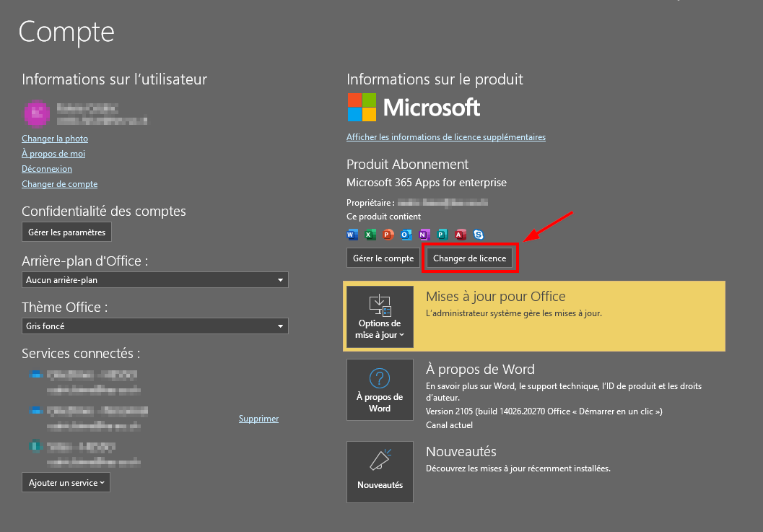Click the Ce produit contient label
This screenshot has width=763, height=532.
(x=383, y=217)
